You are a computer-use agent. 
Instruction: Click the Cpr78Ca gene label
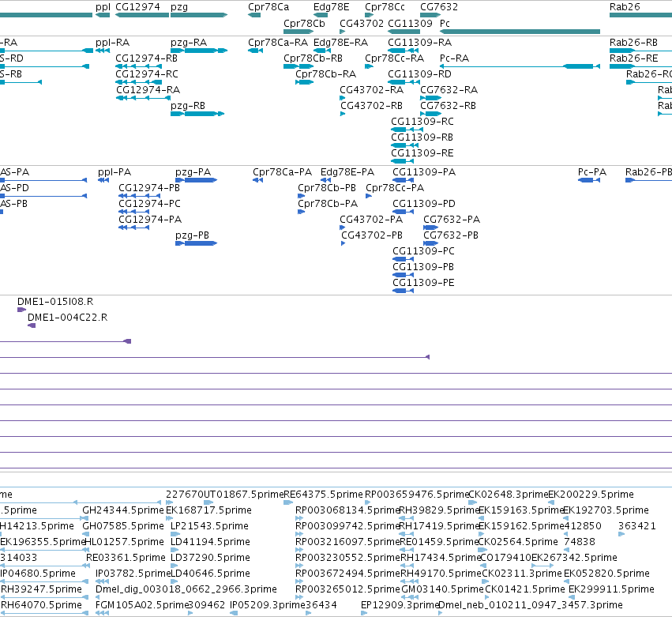(268, 7)
